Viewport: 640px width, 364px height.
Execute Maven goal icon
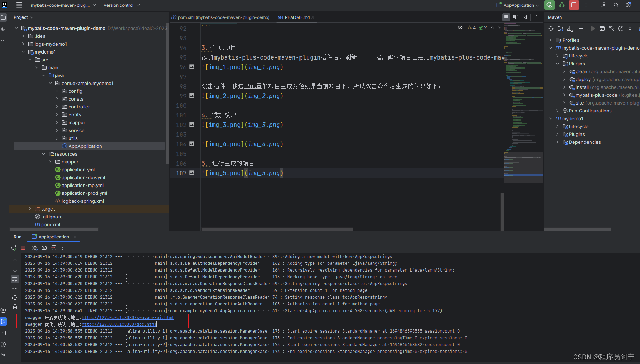pos(602,29)
